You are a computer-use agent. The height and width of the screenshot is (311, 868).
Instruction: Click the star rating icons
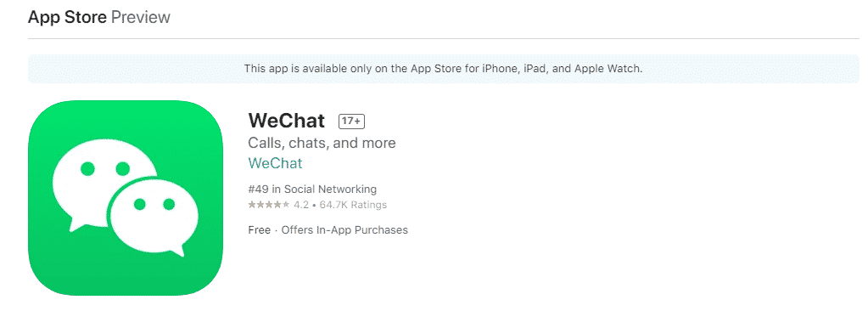click(268, 205)
